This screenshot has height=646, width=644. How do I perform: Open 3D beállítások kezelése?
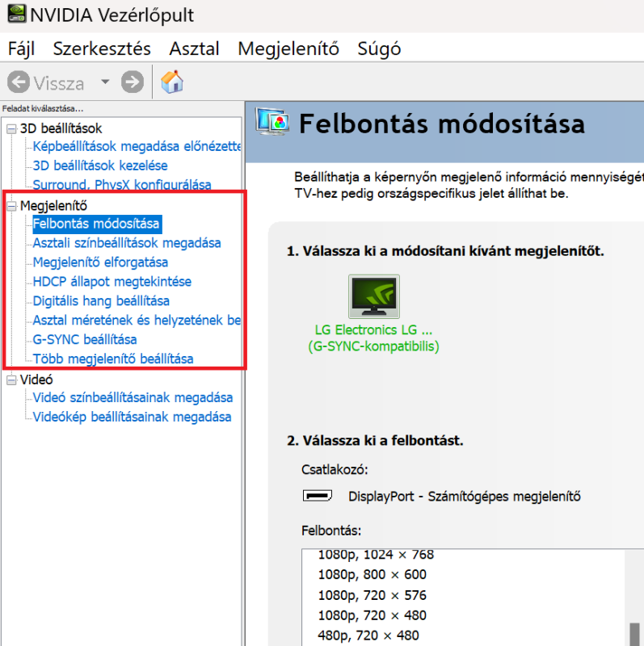click(100, 166)
